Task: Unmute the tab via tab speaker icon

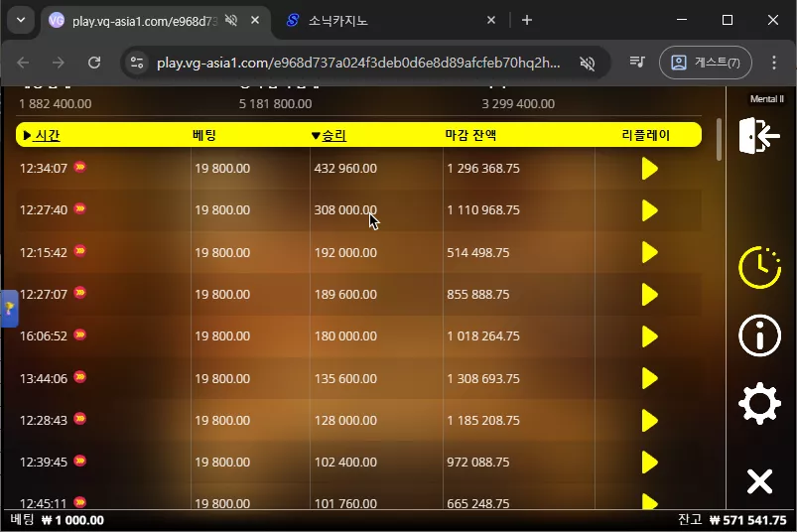Action: pyautogui.click(x=231, y=20)
